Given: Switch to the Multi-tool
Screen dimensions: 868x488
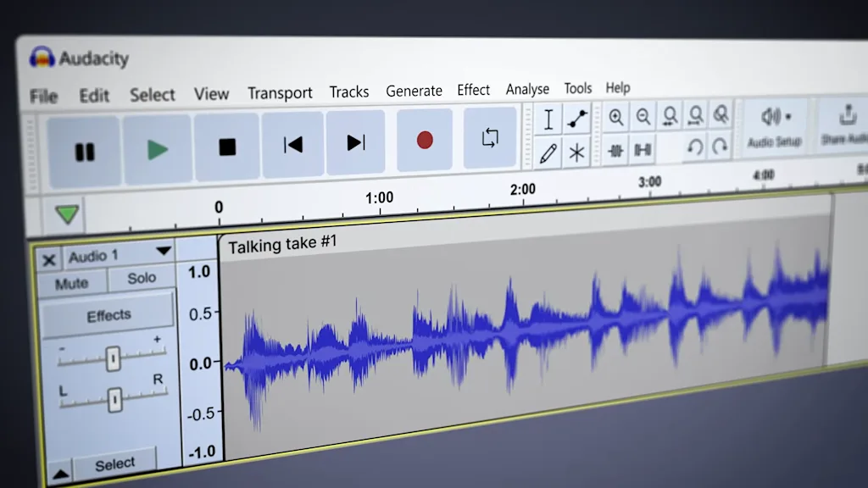Looking at the screenshot, I should point(576,150).
